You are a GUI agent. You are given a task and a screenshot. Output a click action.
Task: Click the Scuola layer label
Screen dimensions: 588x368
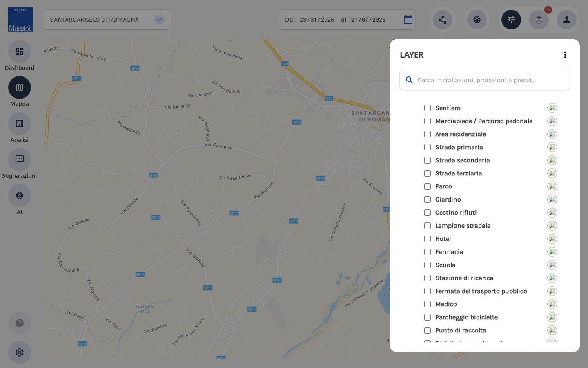(445, 265)
